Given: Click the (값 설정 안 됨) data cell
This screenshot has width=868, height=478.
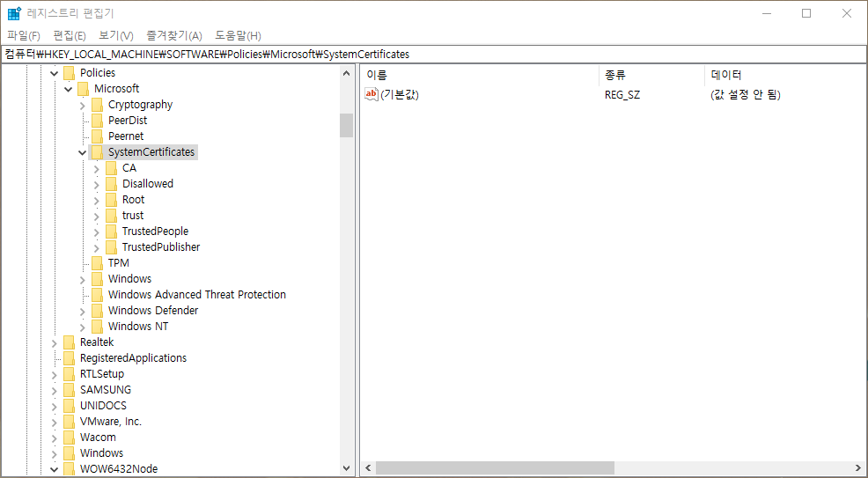Looking at the screenshot, I should point(746,95).
